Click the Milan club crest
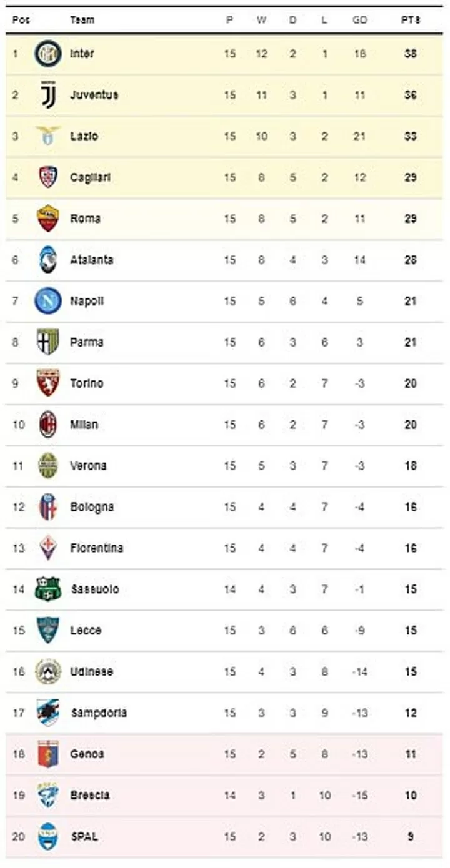 coord(48,425)
